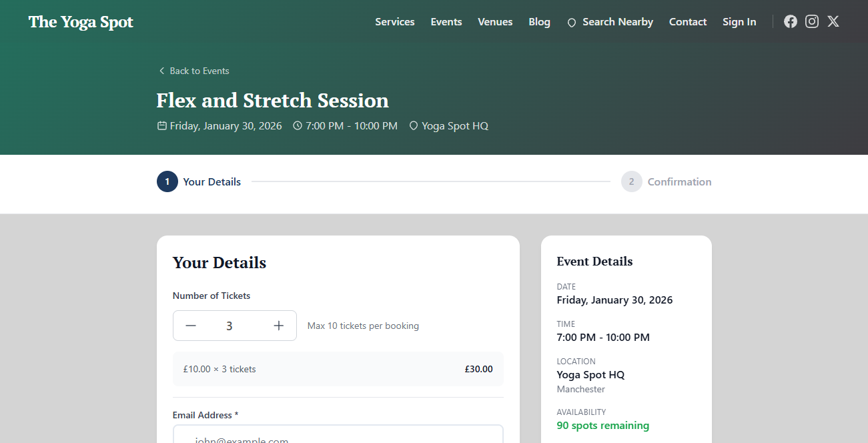Open the Instagram social icon

812,21
